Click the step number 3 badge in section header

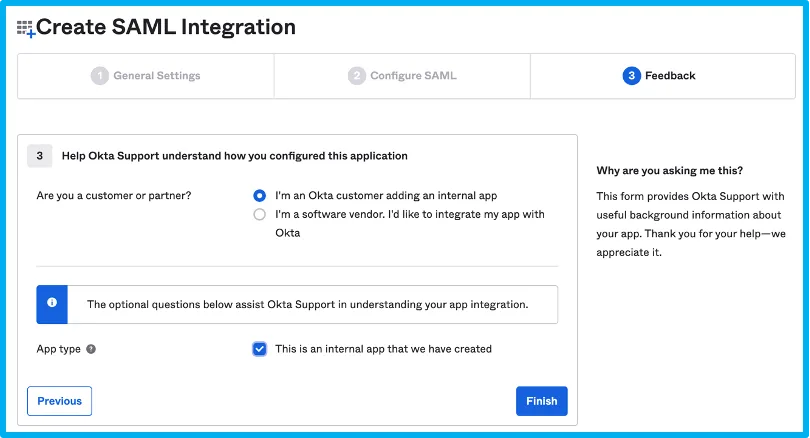[x=40, y=156]
